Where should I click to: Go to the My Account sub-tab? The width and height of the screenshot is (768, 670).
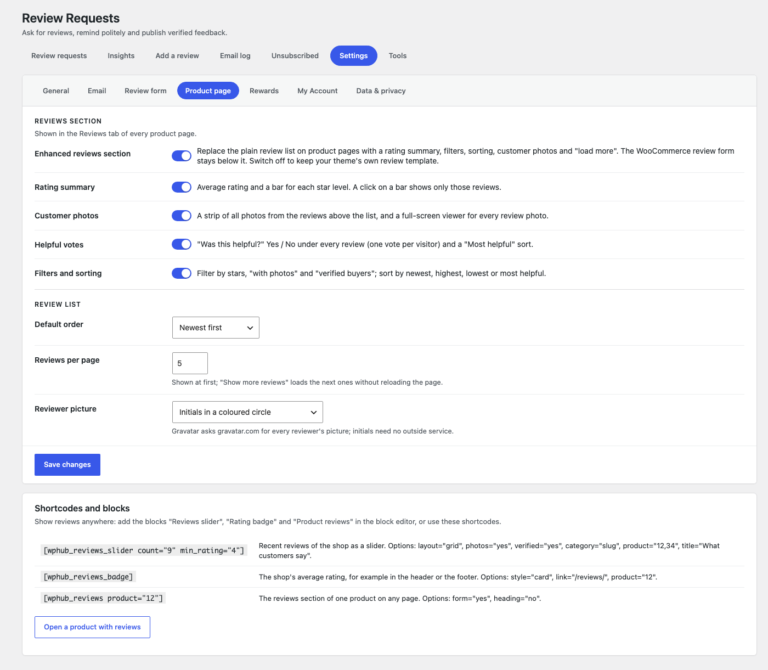(317, 91)
